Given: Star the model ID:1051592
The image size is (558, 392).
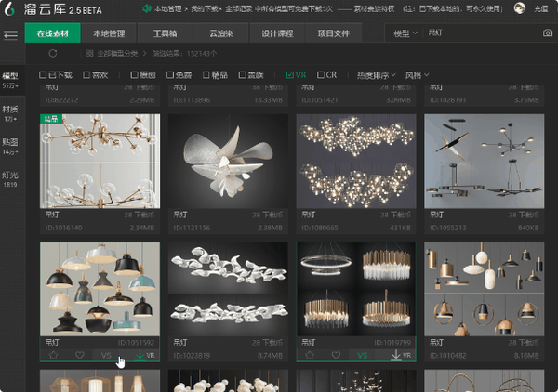Looking at the screenshot, I should tap(53, 355).
